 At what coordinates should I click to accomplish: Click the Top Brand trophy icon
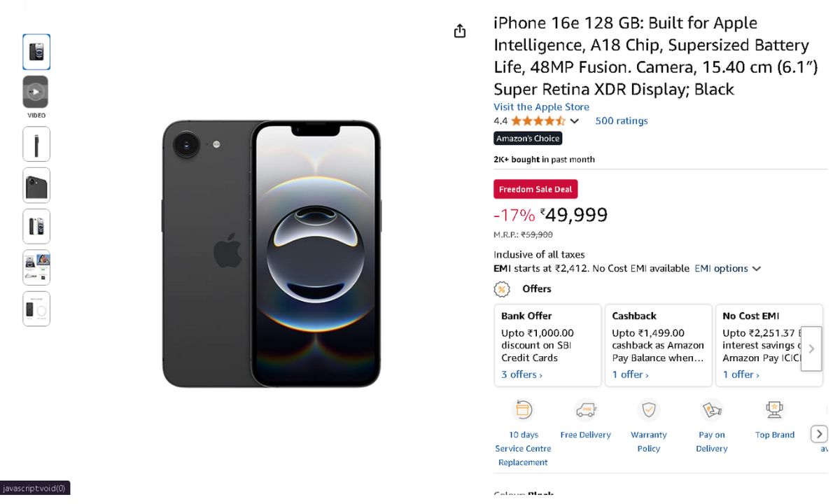click(775, 409)
